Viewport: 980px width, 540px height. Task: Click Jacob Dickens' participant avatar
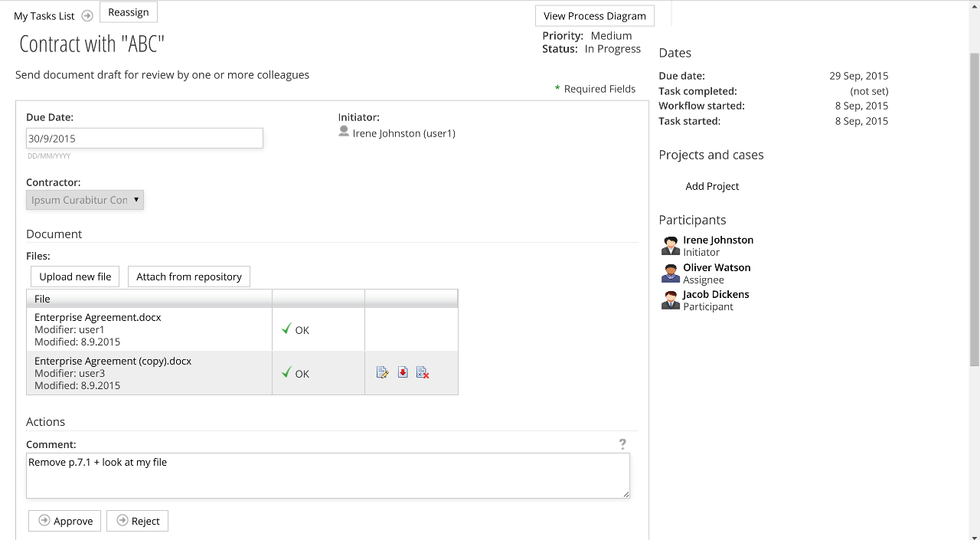click(x=671, y=299)
